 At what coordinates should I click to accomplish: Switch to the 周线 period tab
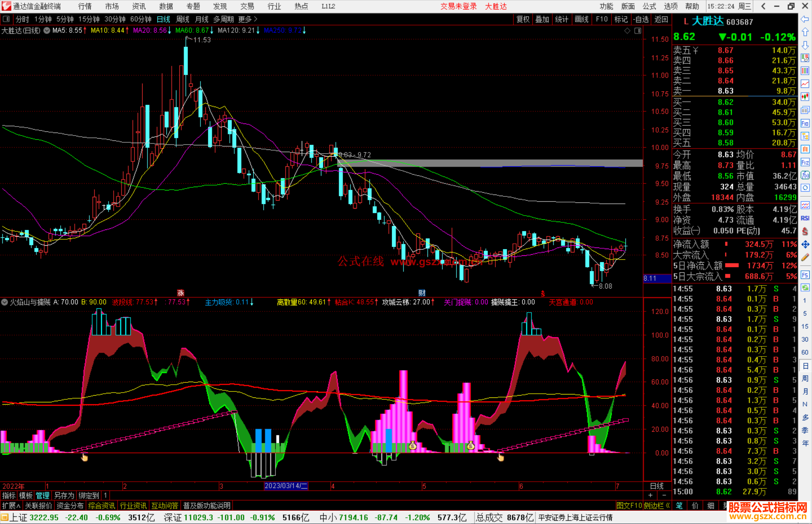[x=182, y=19]
